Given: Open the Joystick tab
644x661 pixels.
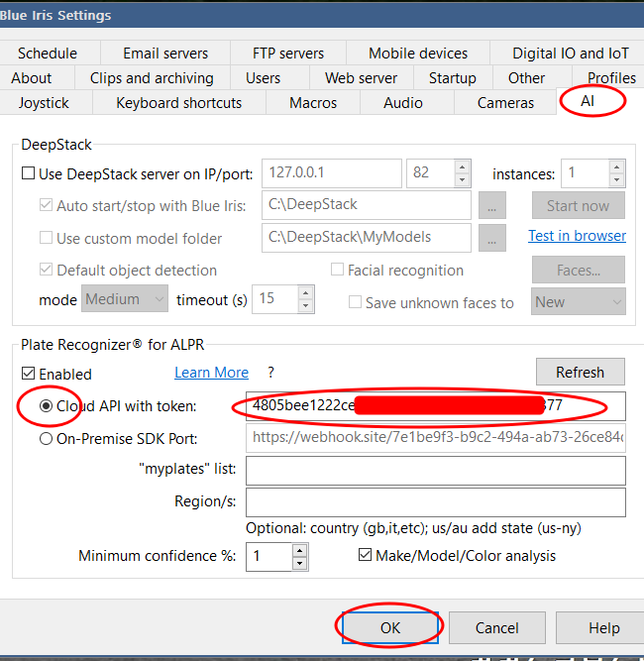Looking at the screenshot, I should click(x=44, y=103).
